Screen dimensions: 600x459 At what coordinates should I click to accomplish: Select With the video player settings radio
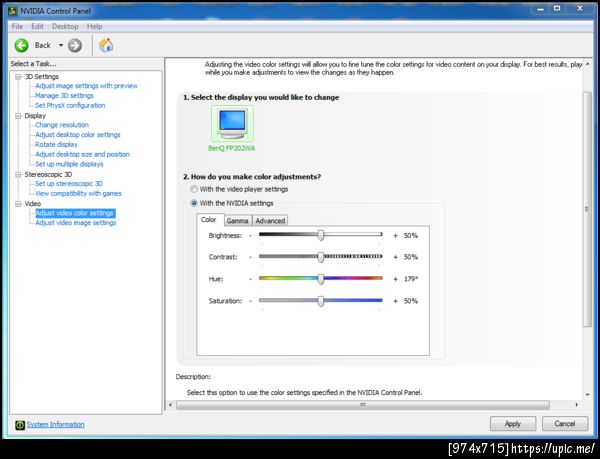(x=194, y=189)
